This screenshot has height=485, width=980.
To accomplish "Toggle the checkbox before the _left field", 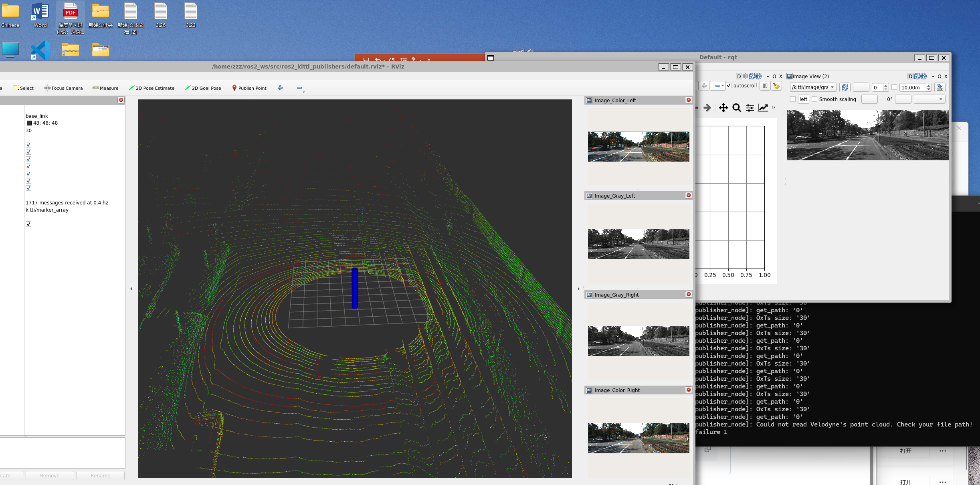I will click(x=793, y=99).
